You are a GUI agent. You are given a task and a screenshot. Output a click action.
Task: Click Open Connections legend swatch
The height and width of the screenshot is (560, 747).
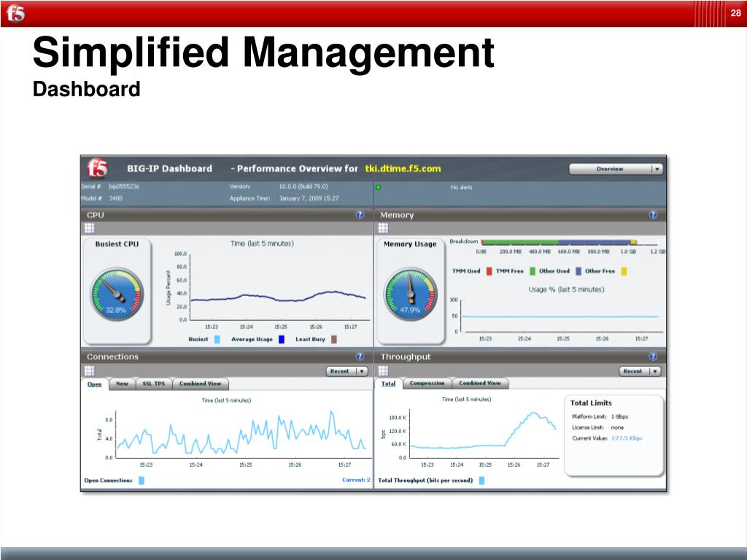141,481
